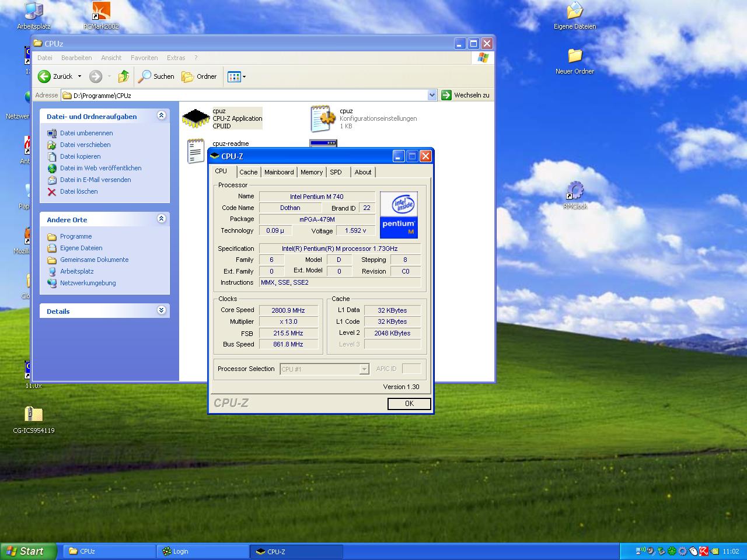The image size is (747, 560).
Task: Switch to the About tab
Action: coord(363,172)
